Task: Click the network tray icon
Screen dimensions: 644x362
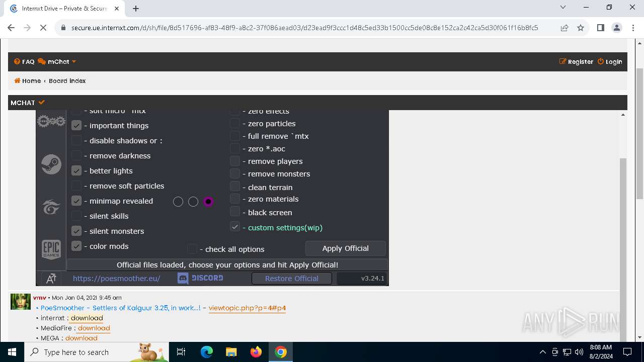Action: tap(567, 352)
